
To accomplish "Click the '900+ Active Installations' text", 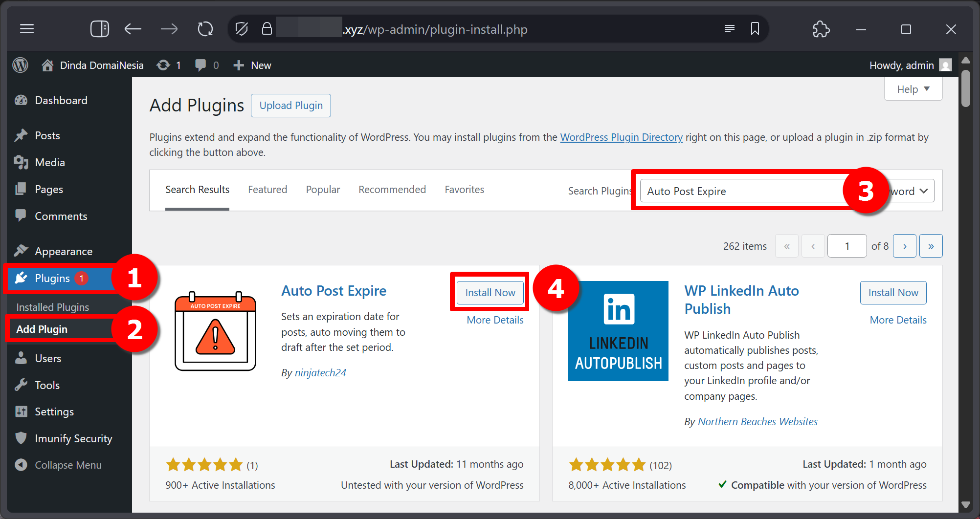I will pos(220,485).
